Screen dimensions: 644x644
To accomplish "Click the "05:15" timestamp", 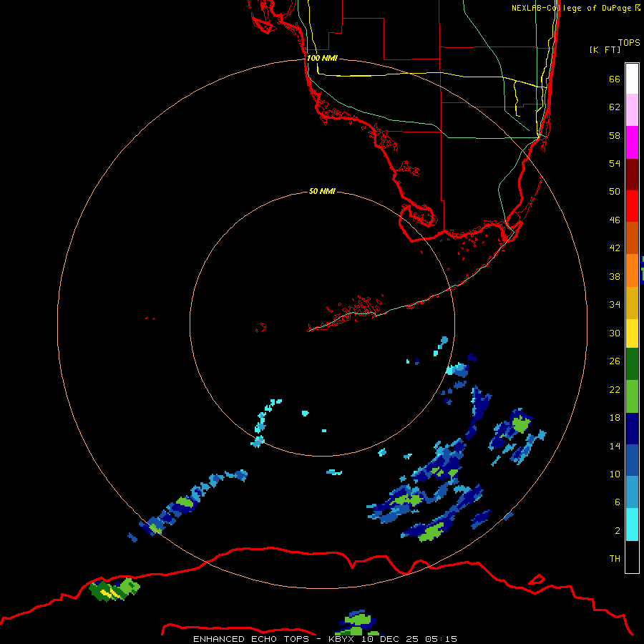I will (441, 639).
